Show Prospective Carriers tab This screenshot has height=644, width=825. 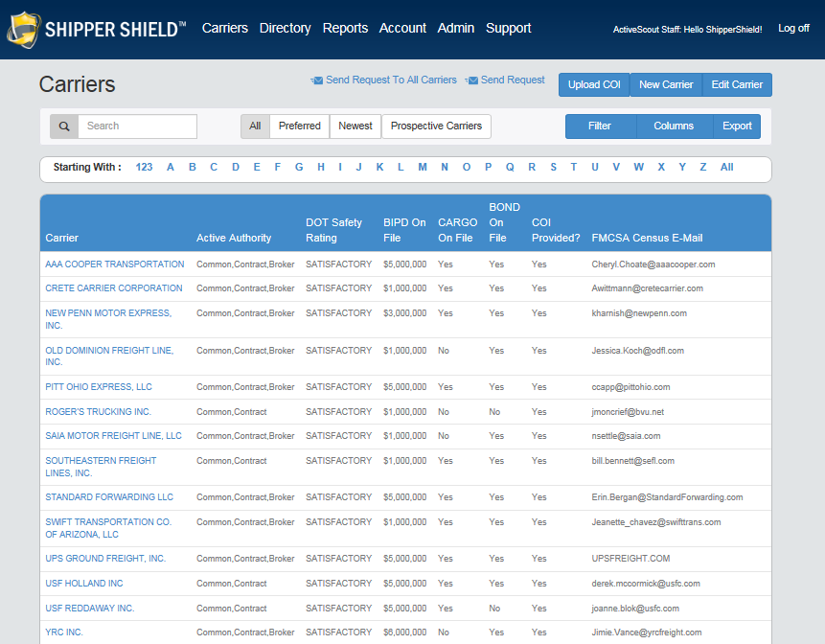click(436, 126)
